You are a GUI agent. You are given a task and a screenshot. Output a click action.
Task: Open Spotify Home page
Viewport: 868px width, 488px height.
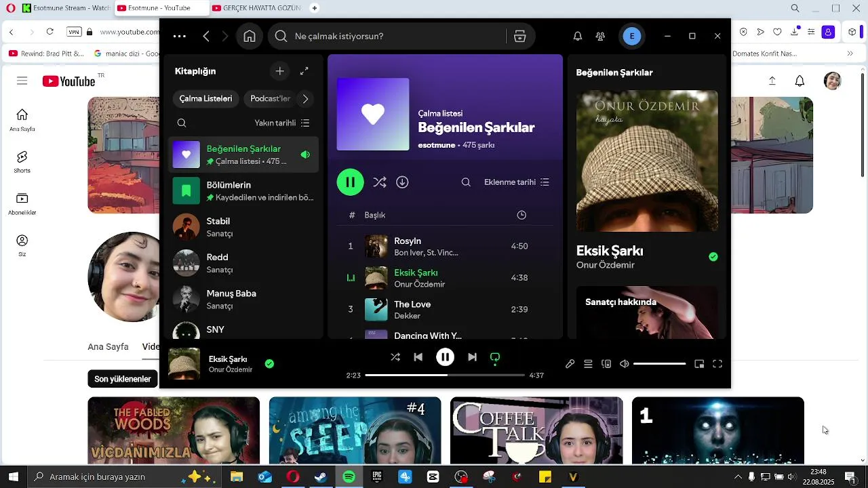(x=250, y=36)
